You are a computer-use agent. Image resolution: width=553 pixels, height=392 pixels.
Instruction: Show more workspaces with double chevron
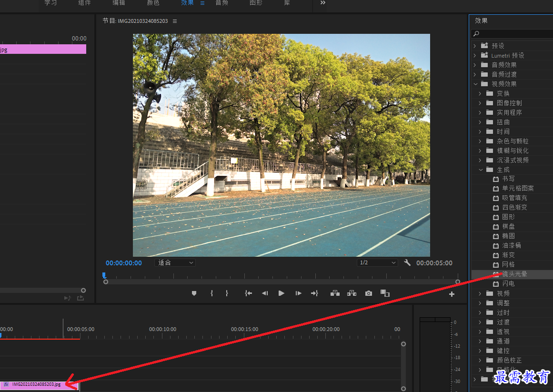pos(322,3)
